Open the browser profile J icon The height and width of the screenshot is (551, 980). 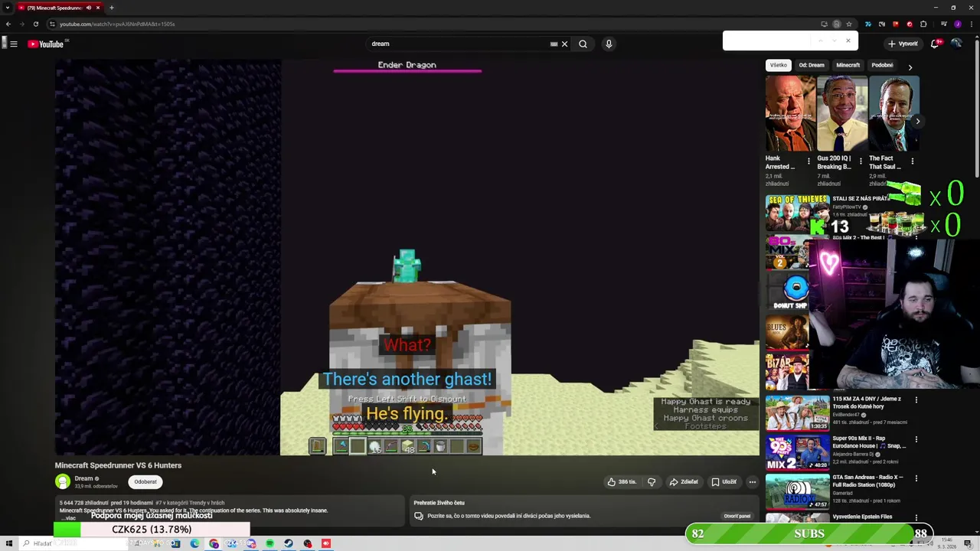pos(957,24)
